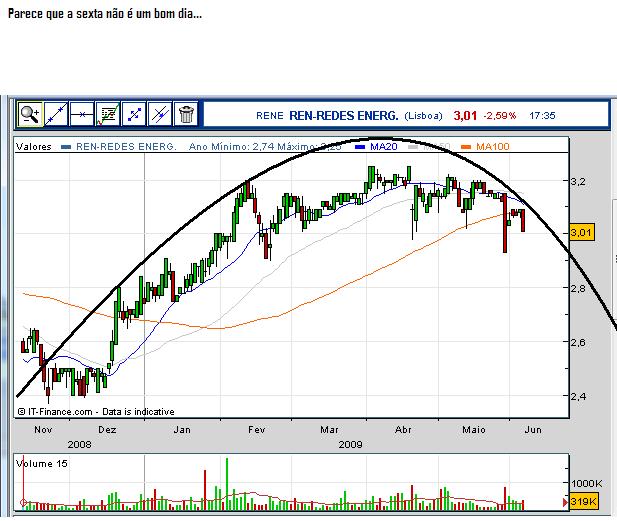Click the 2,8 price axis label
This screenshot has height=521, width=617.
coord(578,288)
